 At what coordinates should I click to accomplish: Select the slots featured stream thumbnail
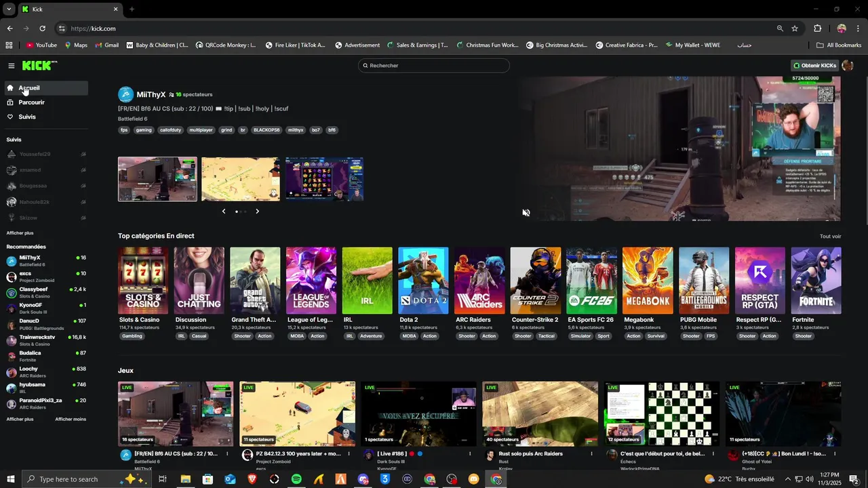point(324,179)
